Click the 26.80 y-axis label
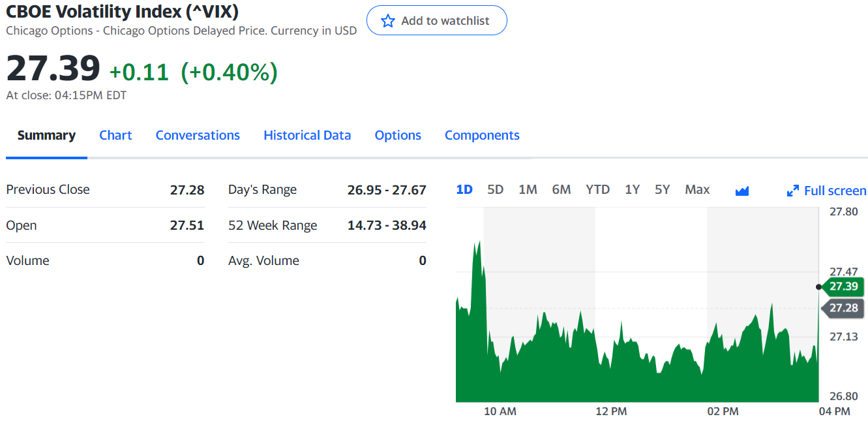868x421 pixels. [x=844, y=396]
